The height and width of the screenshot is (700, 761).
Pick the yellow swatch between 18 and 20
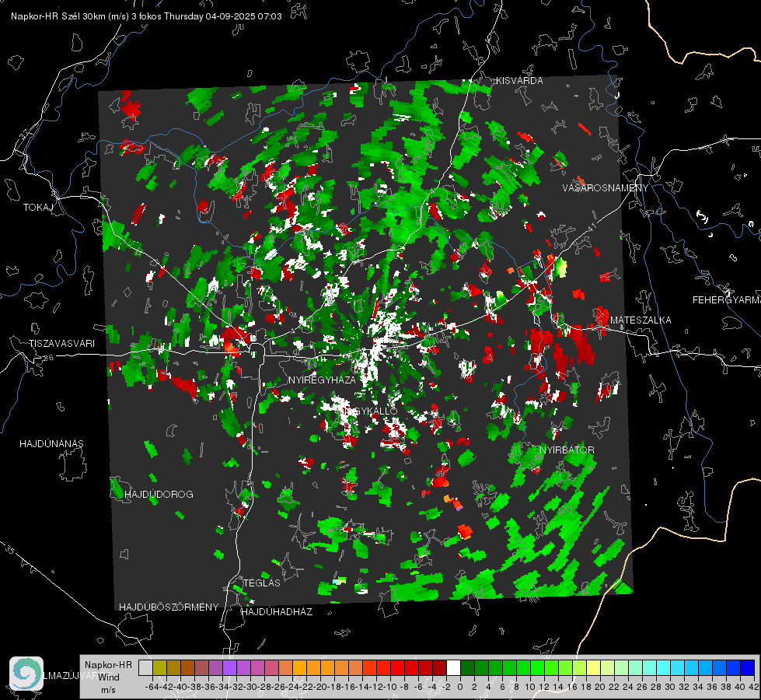[593, 668]
